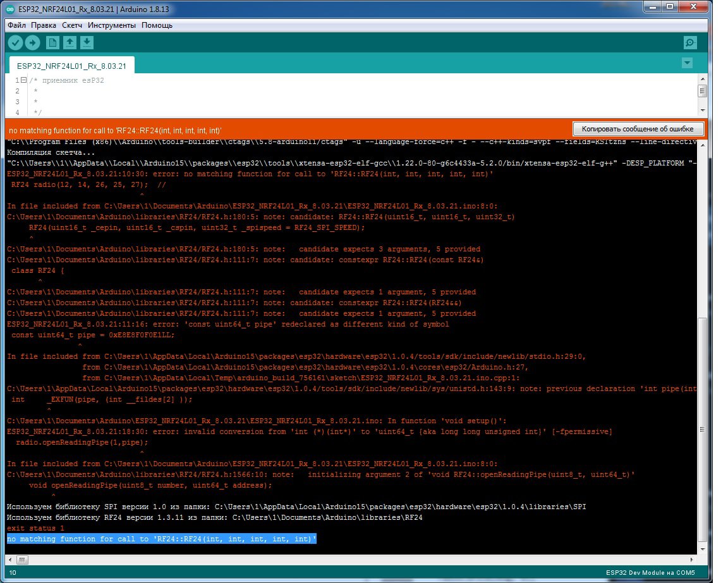Click the editor vertical scrollbar thumb
This screenshot has width=728, height=583.
703,91
